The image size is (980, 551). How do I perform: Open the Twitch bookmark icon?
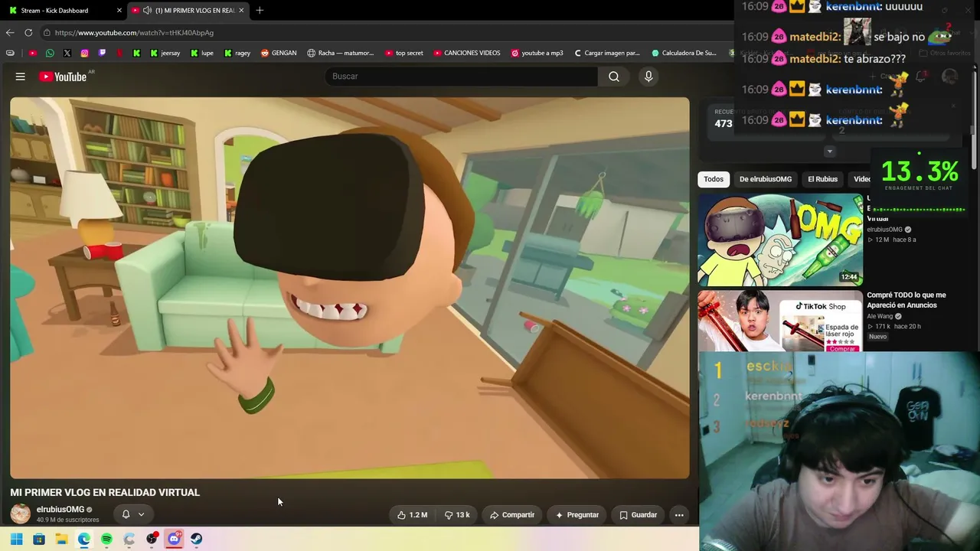(102, 53)
